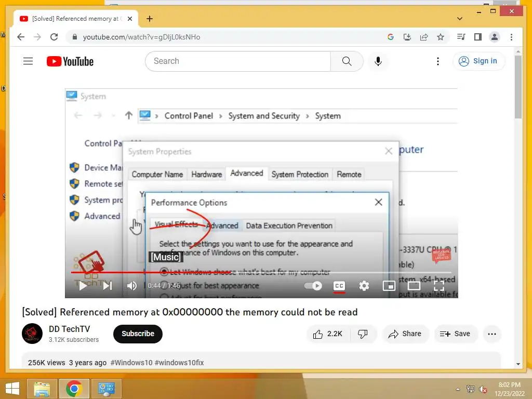
Task: Click the share page icon in address bar
Action: click(424, 37)
